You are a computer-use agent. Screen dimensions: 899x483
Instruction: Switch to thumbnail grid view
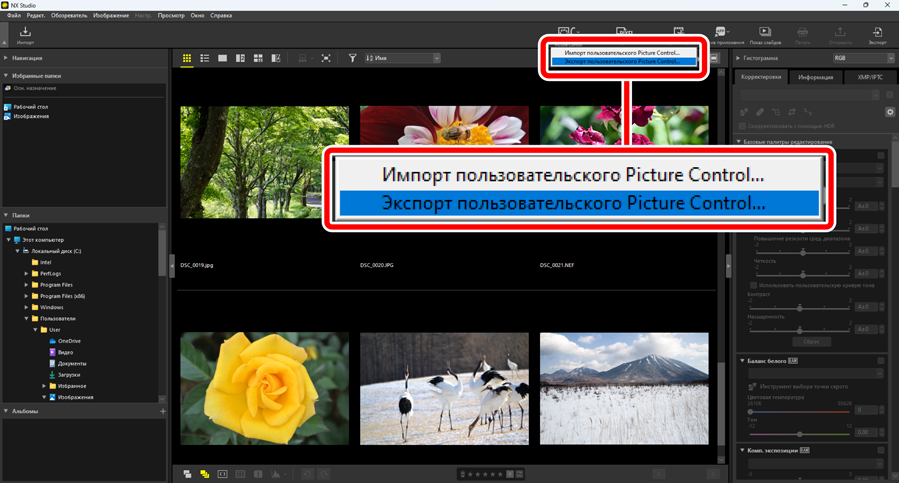click(x=187, y=59)
